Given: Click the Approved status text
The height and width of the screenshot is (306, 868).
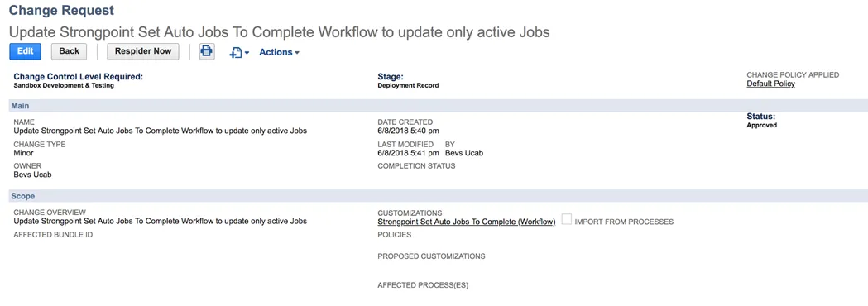Looking at the screenshot, I should coord(762,126).
